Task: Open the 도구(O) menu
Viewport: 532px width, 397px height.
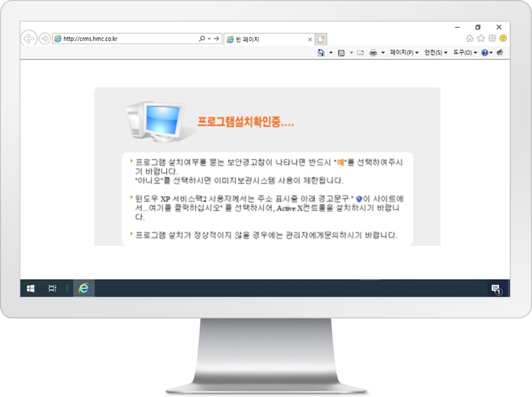Action: tap(465, 53)
